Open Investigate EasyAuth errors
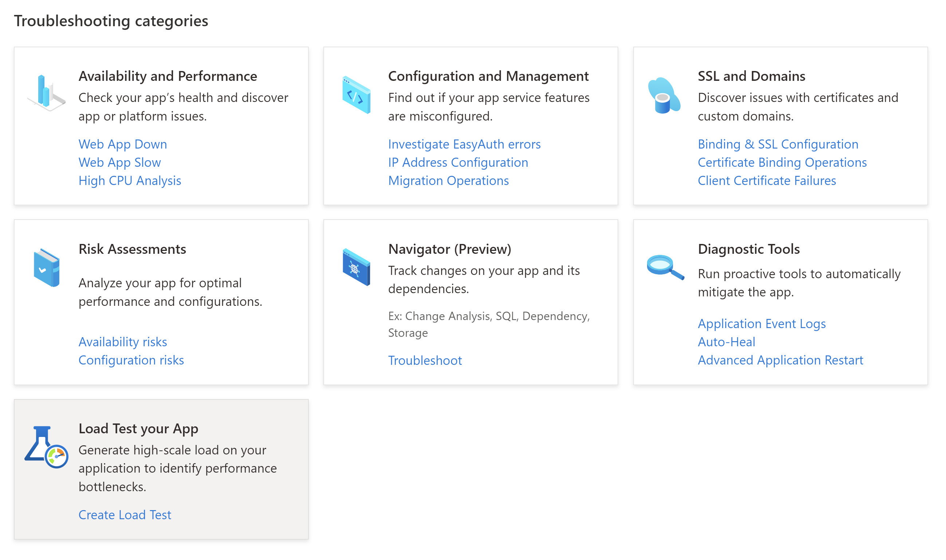Viewport: 946px width, 560px height. (464, 144)
